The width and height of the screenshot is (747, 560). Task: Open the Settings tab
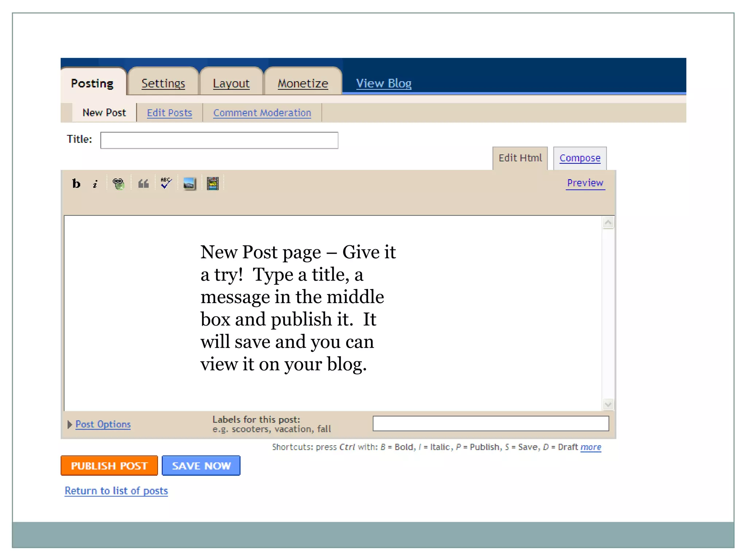[x=163, y=83]
